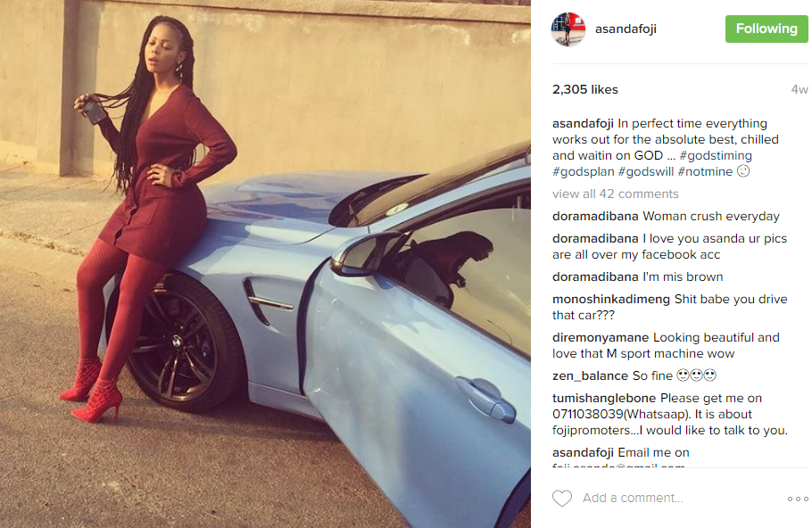The image size is (812, 528).
Task: Expand view all 42 comments
Action: point(615,194)
